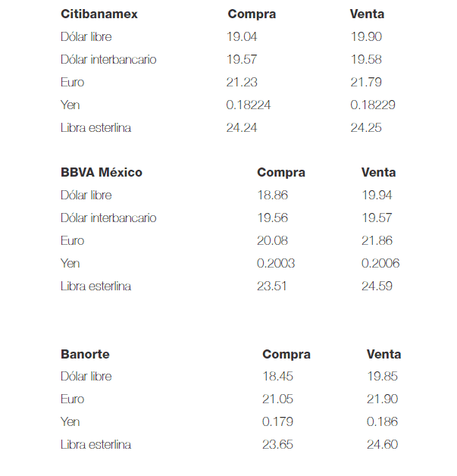
Task: Select Banorte Euro venta value 21.90
Action: (x=382, y=399)
